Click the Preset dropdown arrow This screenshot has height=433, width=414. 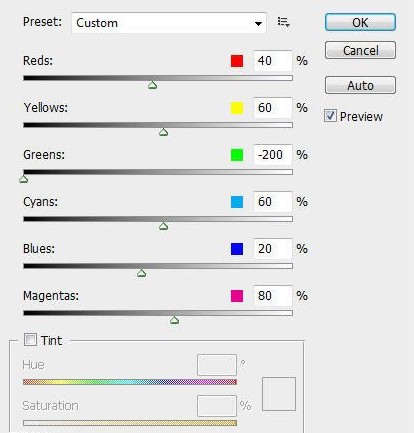[258, 23]
